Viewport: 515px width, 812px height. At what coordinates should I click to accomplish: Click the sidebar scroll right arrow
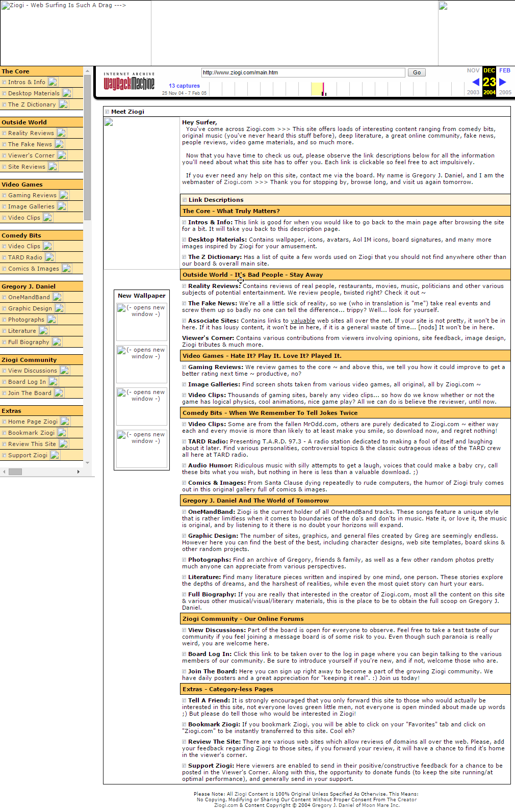(79, 472)
